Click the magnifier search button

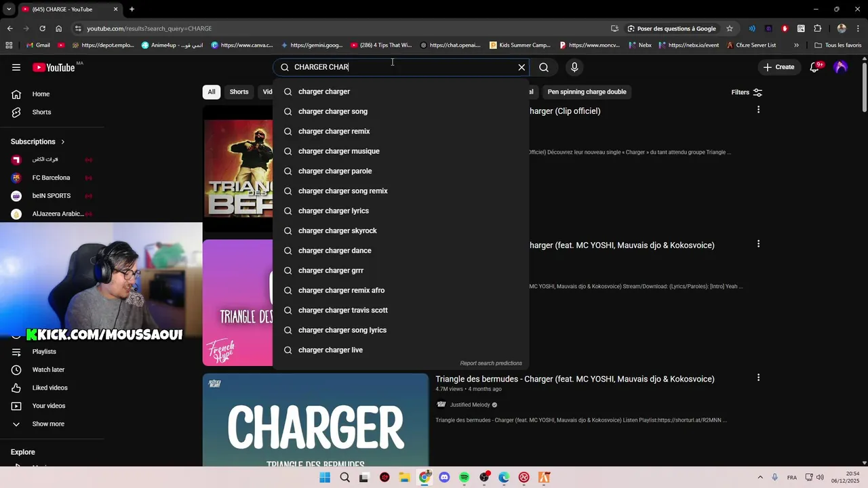click(x=544, y=67)
